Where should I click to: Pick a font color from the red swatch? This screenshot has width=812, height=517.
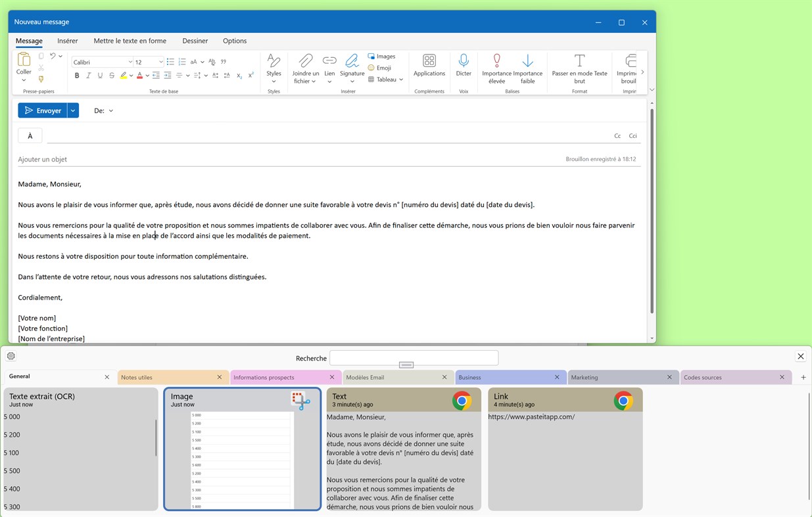pos(139,76)
